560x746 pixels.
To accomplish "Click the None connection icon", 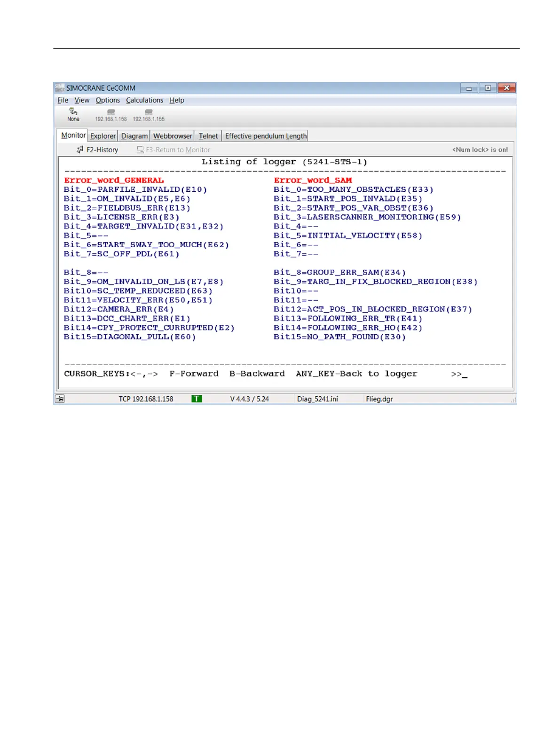I will [73, 112].
